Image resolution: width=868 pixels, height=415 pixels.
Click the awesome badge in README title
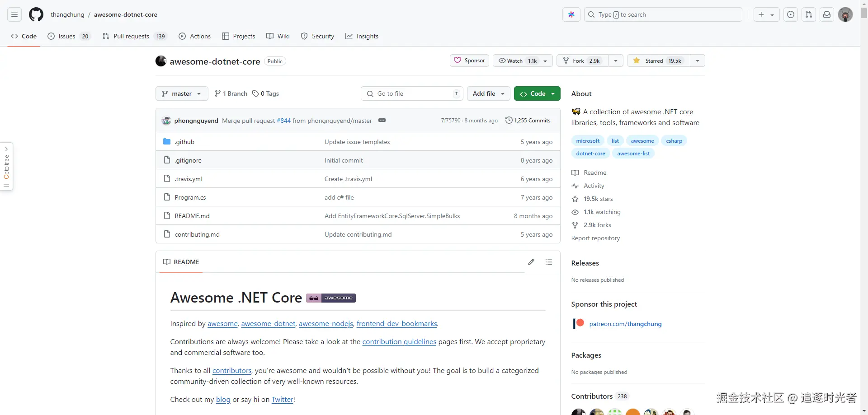331,298
